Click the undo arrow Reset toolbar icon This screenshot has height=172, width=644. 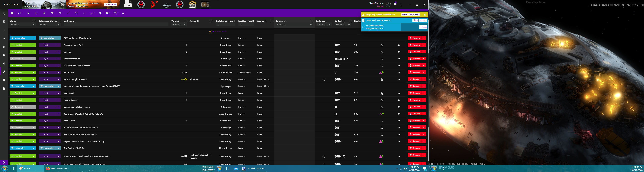point(84,13)
